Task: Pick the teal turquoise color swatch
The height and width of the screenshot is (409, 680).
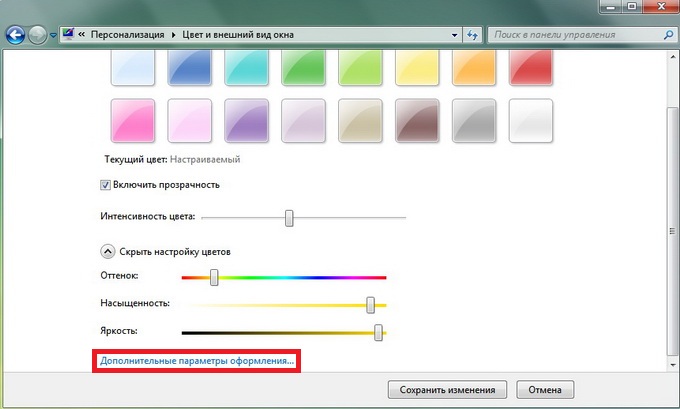Action: tap(246, 67)
